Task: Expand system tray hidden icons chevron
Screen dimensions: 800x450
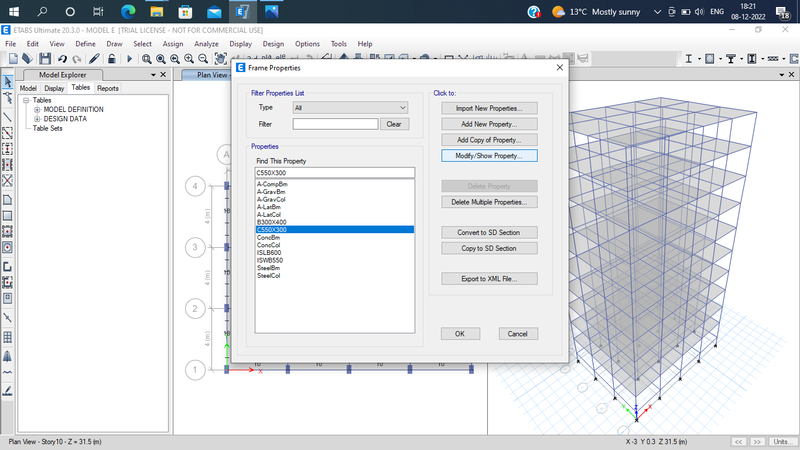Action: tap(657, 12)
